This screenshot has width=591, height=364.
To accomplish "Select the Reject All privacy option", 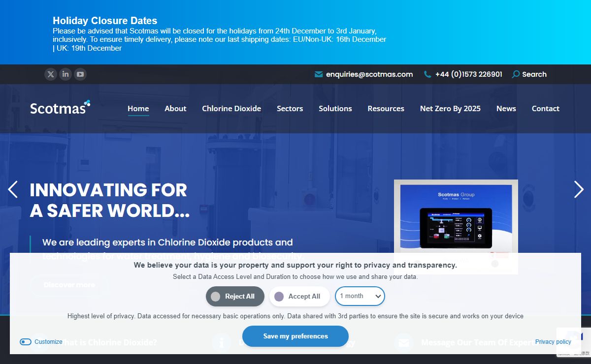I will pos(235,296).
